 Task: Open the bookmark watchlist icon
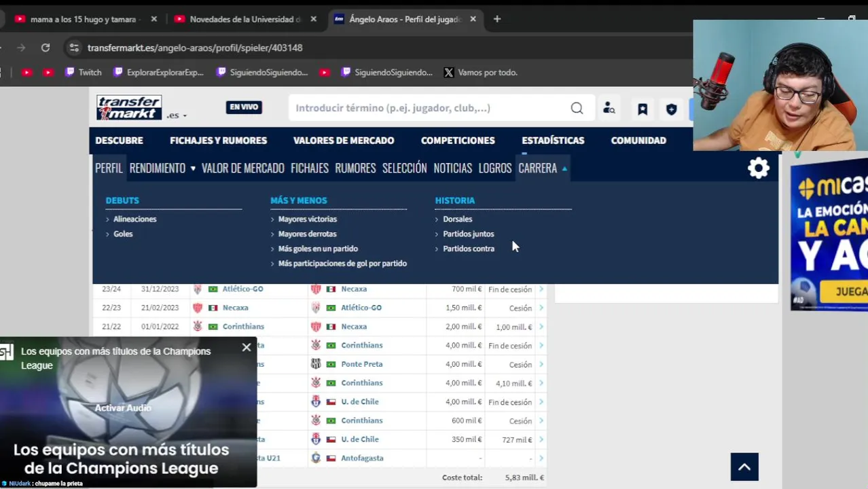pyautogui.click(x=643, y=109)
